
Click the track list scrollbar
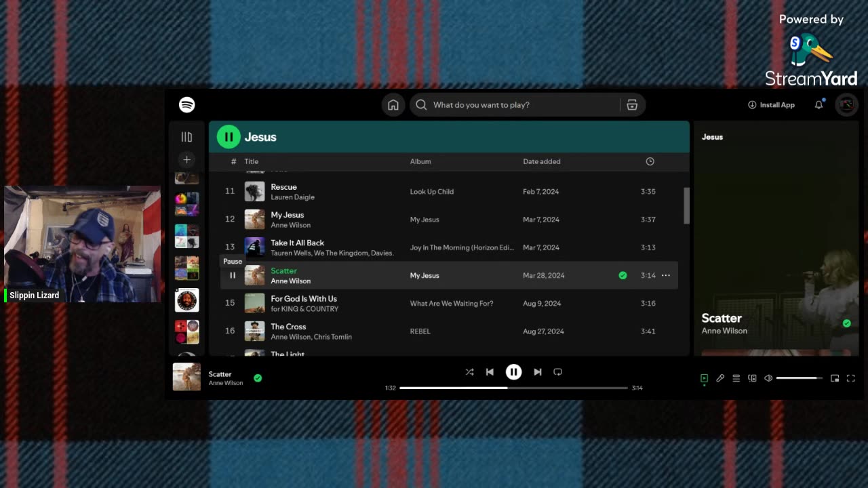686,205
